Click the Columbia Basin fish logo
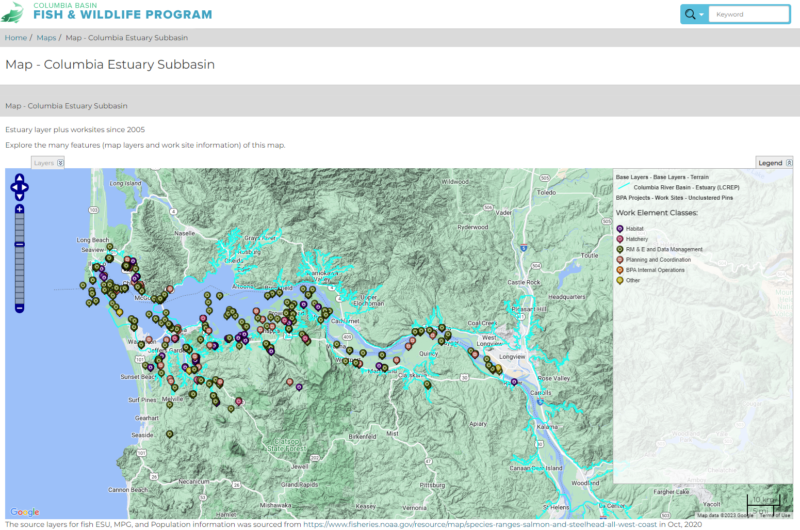 [x=13, y=14]
